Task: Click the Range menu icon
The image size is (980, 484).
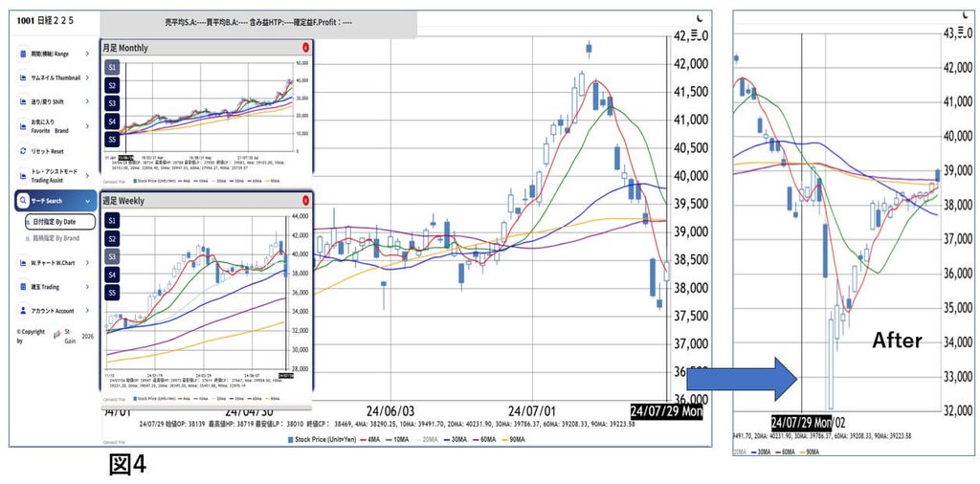Action: coord(24,54)
